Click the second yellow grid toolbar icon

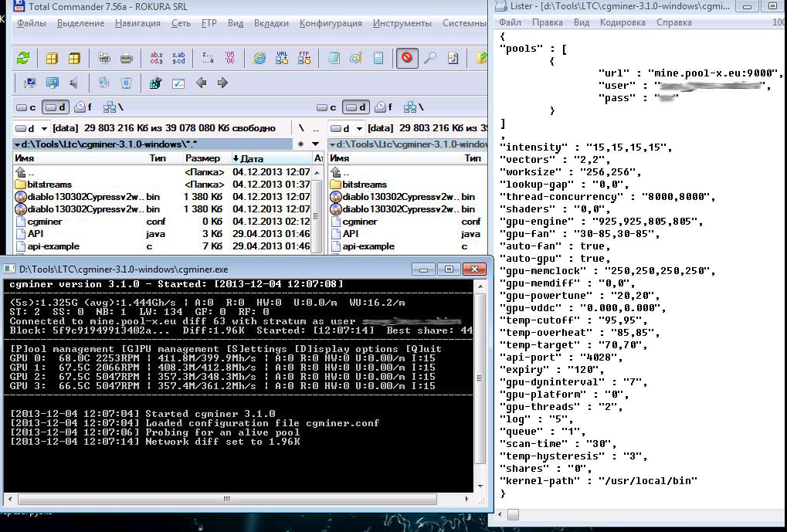pyautogui.click(x=74, y=58)
